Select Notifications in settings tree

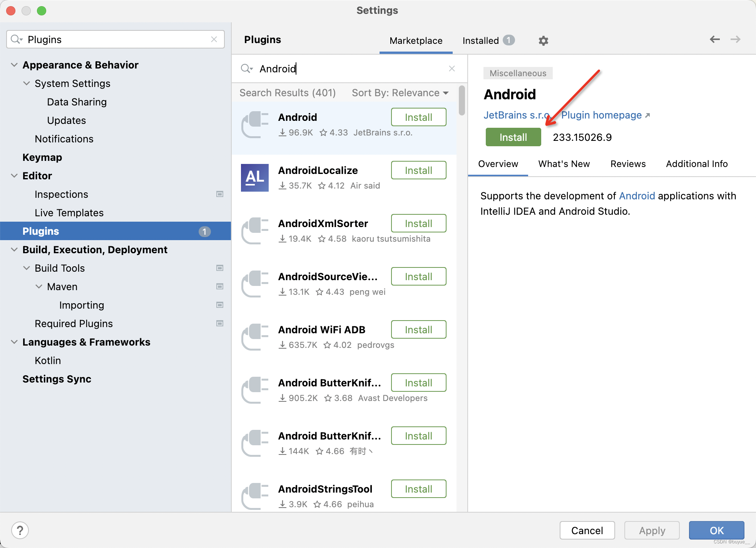[x=64, y=139]
